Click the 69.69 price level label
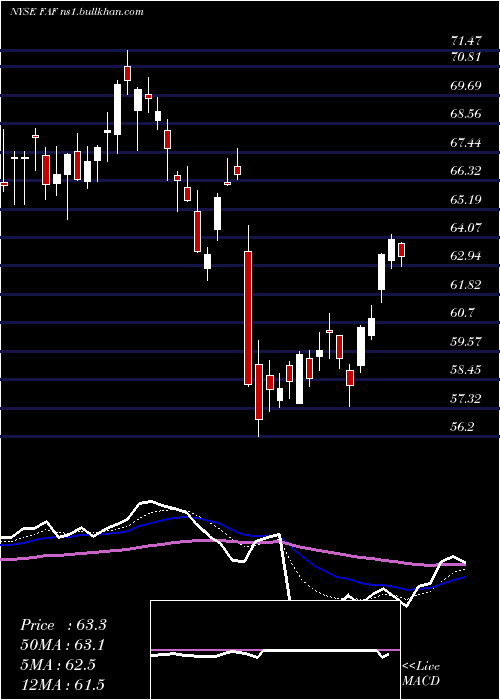The image size is (500, 700). [467, 86]
